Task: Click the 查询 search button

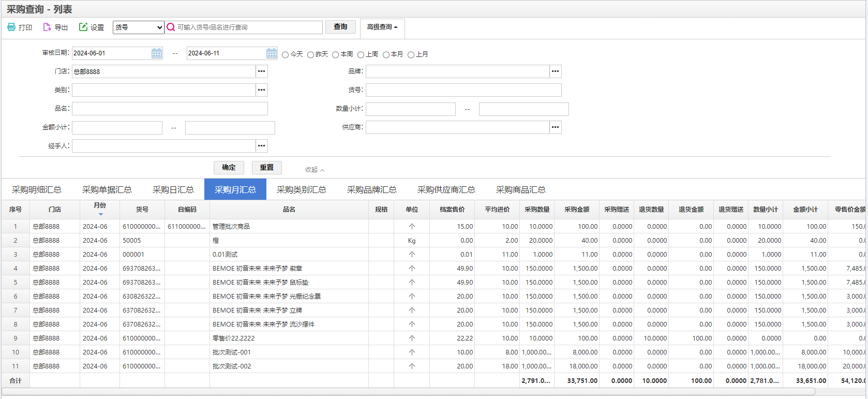Action: pyautogui.click(x=340, y=27)
